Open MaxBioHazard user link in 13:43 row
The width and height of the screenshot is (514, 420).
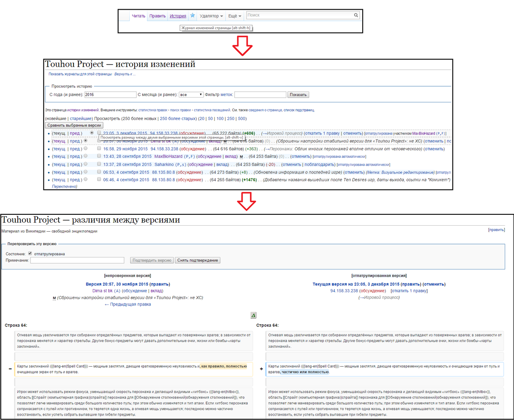pos(168,157)
